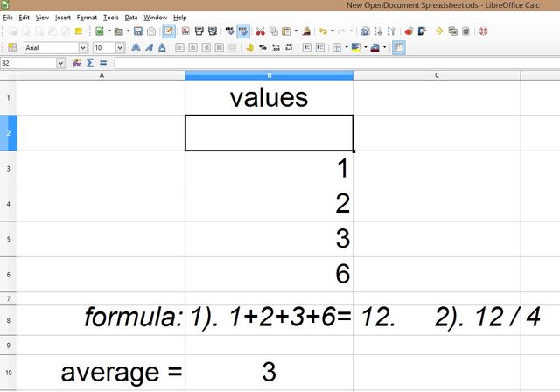Select column C header

pyautogui.click(x=437, y=75)
